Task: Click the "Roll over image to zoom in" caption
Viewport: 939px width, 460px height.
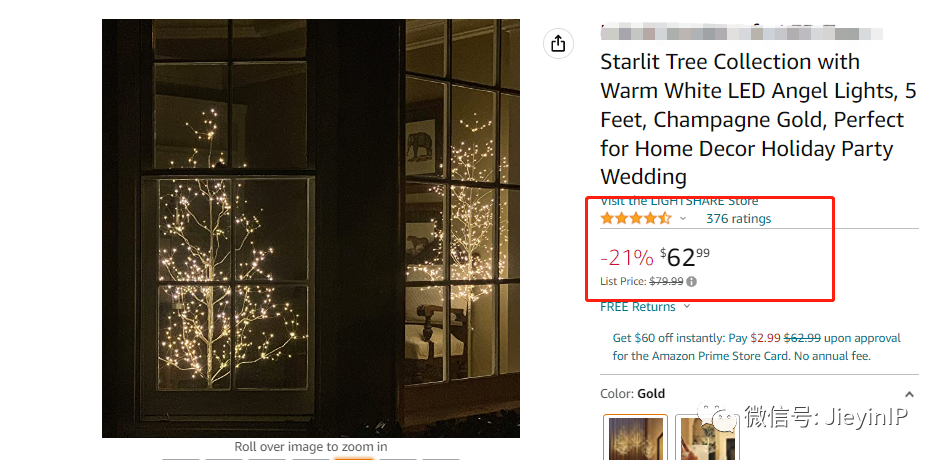Action: coord(311,447)
